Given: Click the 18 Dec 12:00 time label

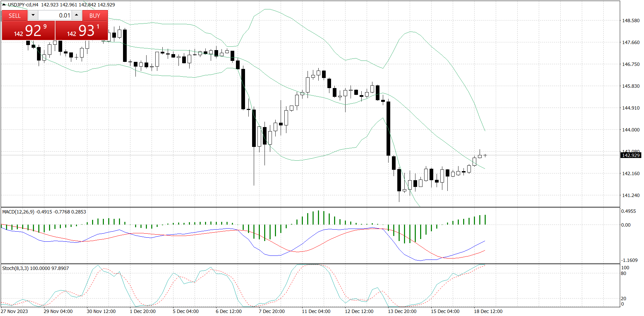Looking at the screenshot, I should pos(488,311).
